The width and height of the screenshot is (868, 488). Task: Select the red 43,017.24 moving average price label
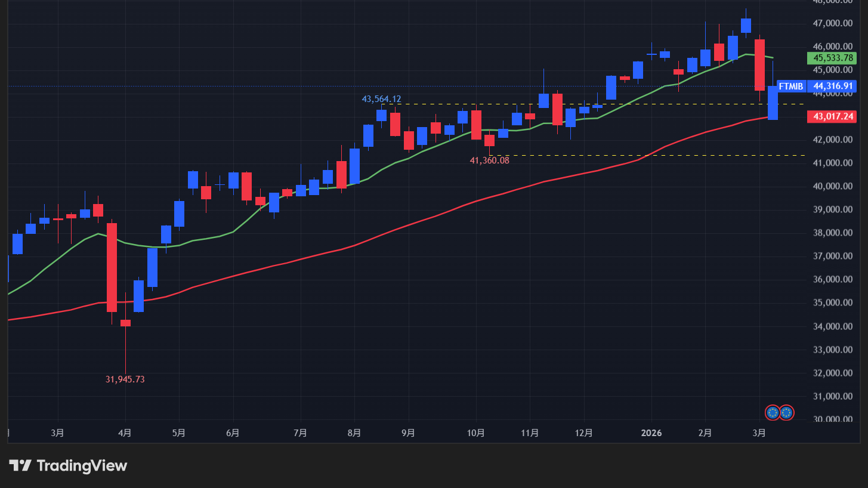click(x=831, y=116)
